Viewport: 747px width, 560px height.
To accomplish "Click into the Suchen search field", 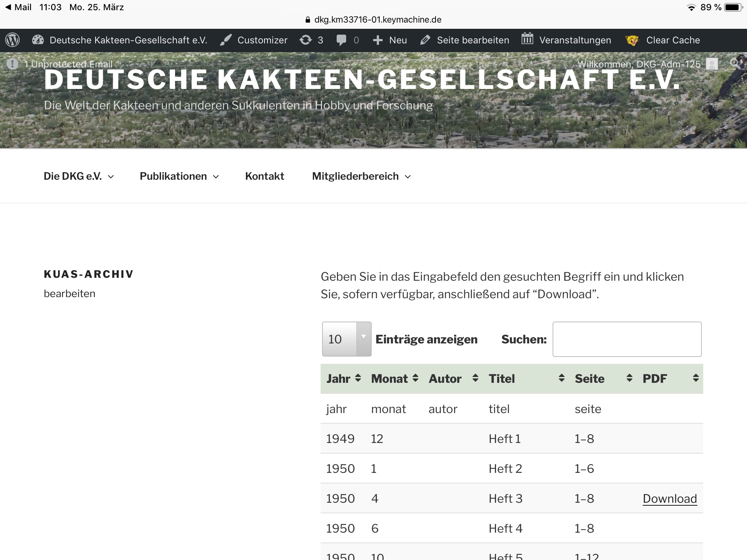I will (627, 339).
